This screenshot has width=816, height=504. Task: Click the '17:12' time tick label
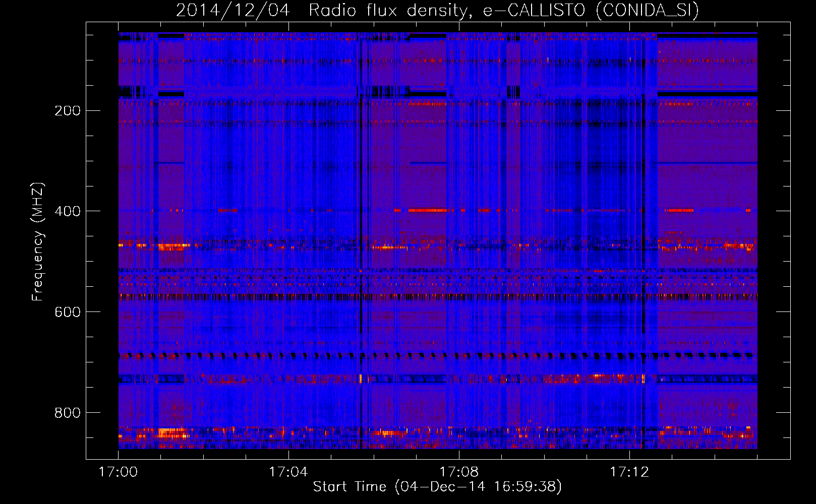click(629, 472)
